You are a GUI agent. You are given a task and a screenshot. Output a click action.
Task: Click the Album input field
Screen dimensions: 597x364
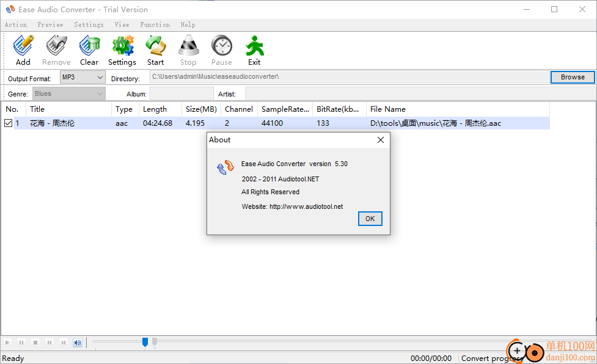tap(181, 93)
